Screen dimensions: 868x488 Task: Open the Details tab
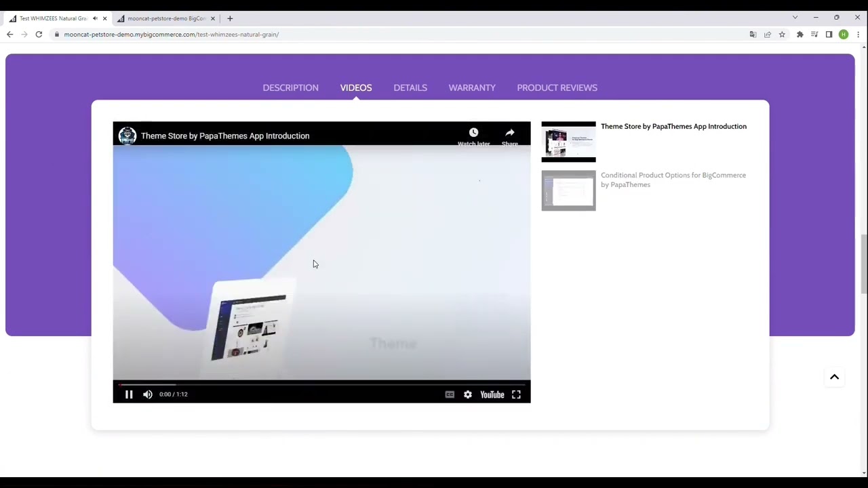click(x=410, y=87)
